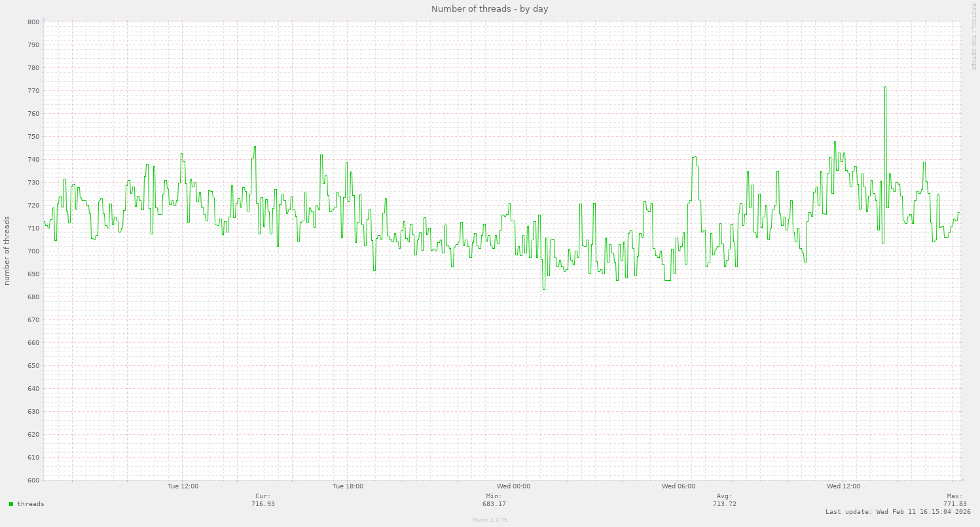
Task: Click the Munin 2.0.75 footer text
Action: [490, 520]
